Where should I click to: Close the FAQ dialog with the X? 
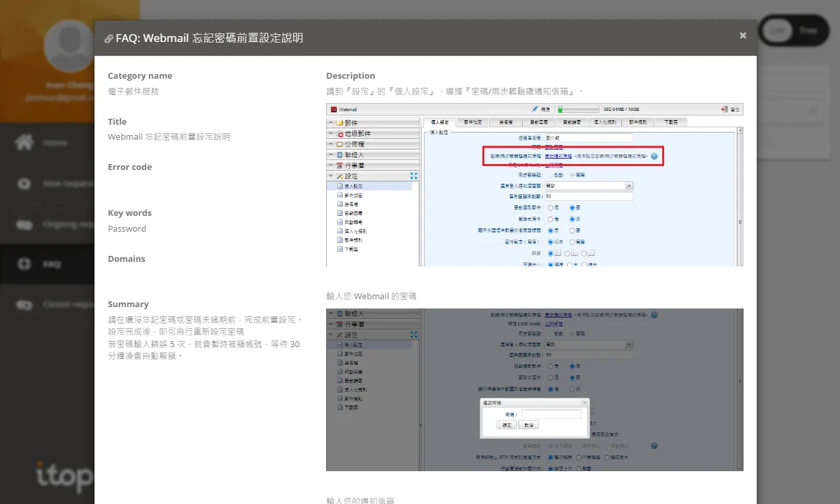tap(743, 35)
